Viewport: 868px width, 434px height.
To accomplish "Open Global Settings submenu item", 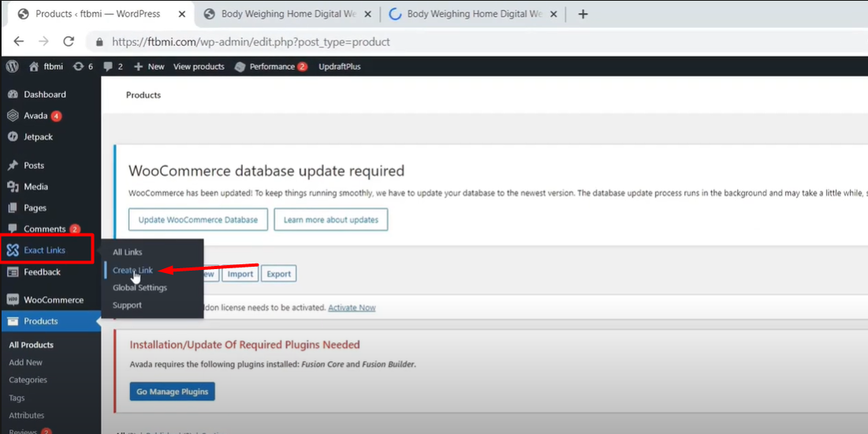I will tap(140, 288).
